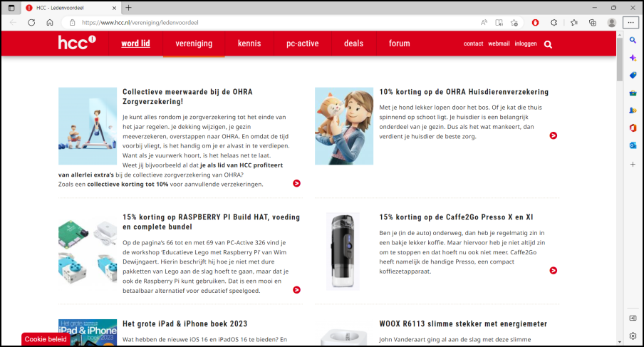Open the browser extensions puzzle icon

point(554,23)
